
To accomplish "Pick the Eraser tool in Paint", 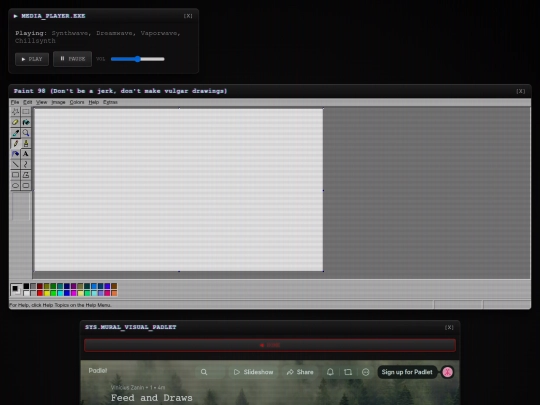I will click(x=15, y=122).
